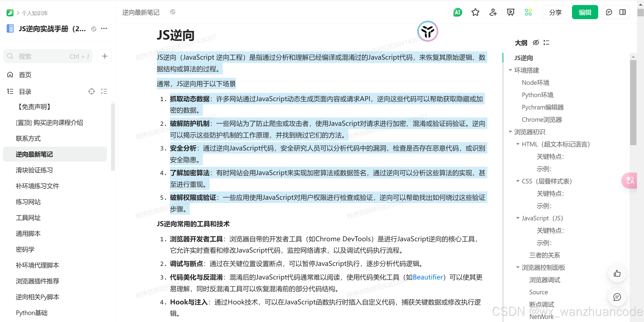Image resolution: width=644 pixels, height=322 pixels.
Task: Go to 首页 in the sidebar
Action: click(x=25, y=74)
